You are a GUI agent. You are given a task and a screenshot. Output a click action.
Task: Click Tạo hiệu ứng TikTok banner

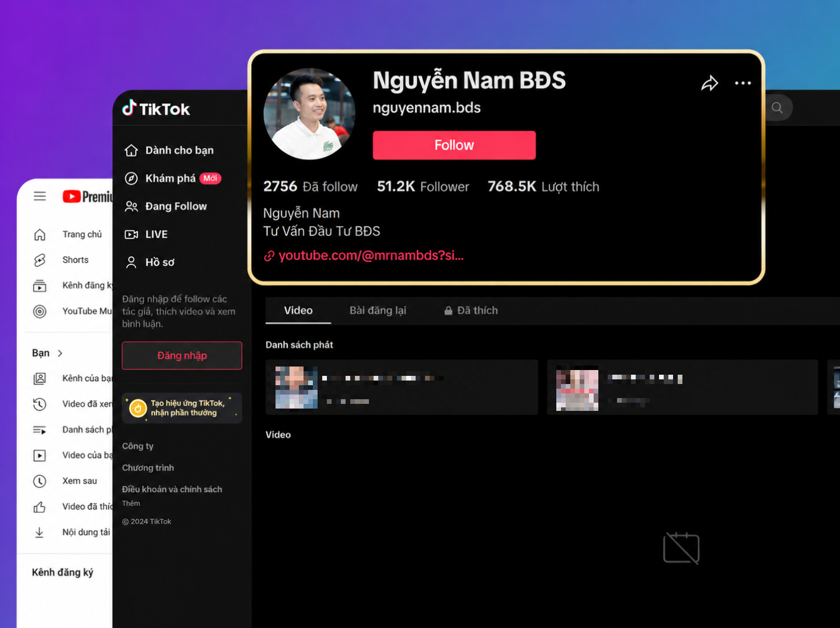tap(182, 408)
